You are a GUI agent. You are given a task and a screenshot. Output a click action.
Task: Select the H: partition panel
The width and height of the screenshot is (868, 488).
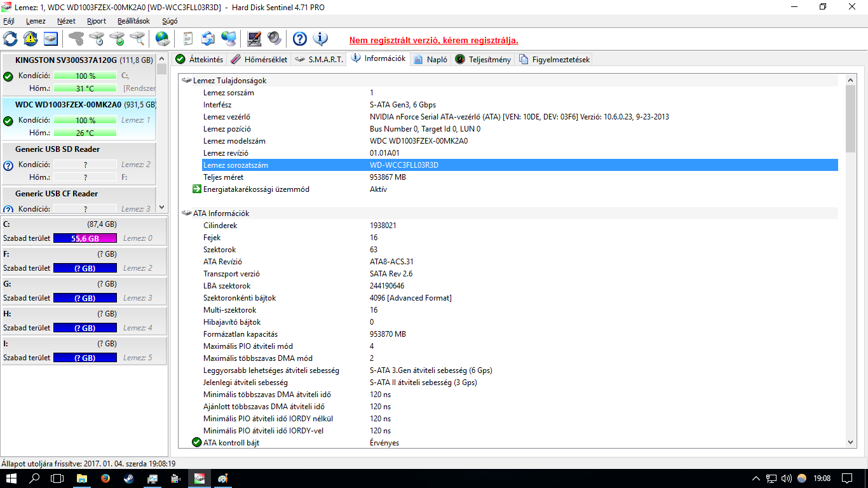tap(84, 320)
